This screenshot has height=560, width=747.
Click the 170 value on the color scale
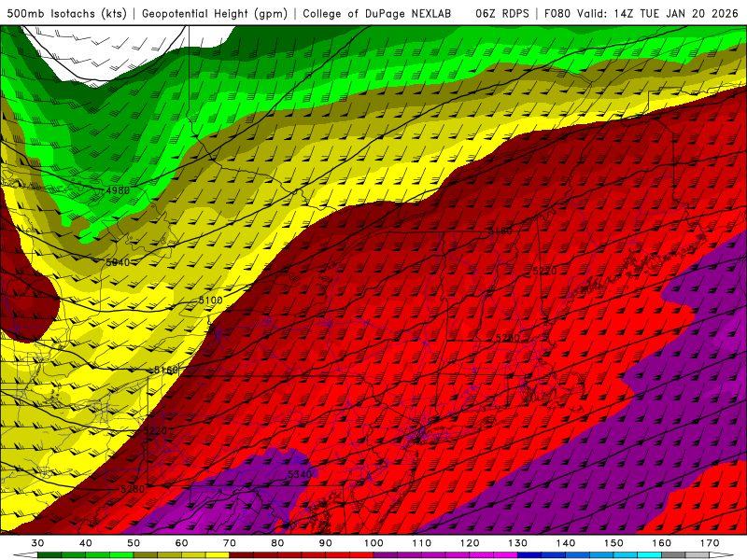tap(710, 543)
